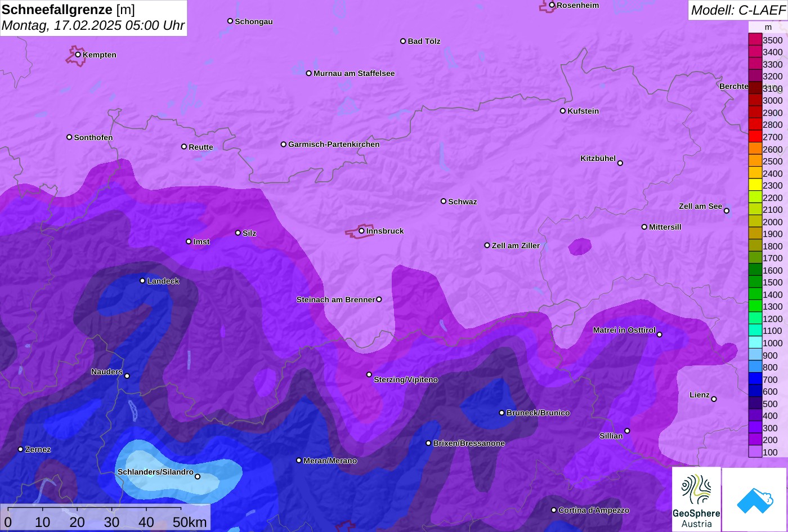Select the Lienz location marker dot
Viewport: 788px width, 532px height.
[714, 399]
